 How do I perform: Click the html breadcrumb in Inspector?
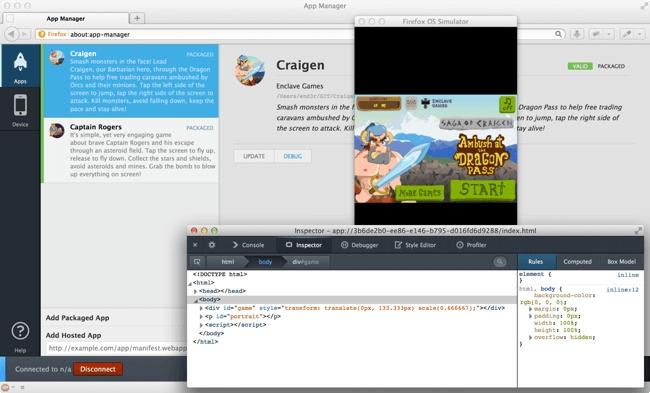click(228, 262)
